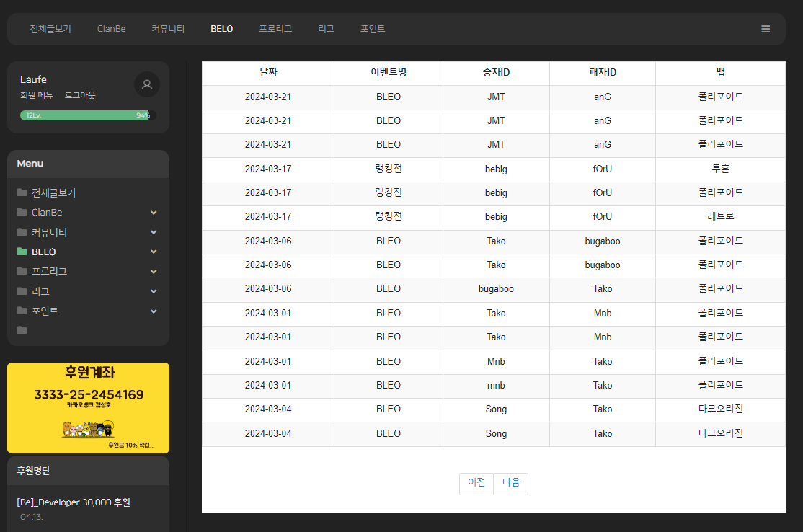Click the 이전 pagination button
This screenshot has height=532, width=803.
476,484
